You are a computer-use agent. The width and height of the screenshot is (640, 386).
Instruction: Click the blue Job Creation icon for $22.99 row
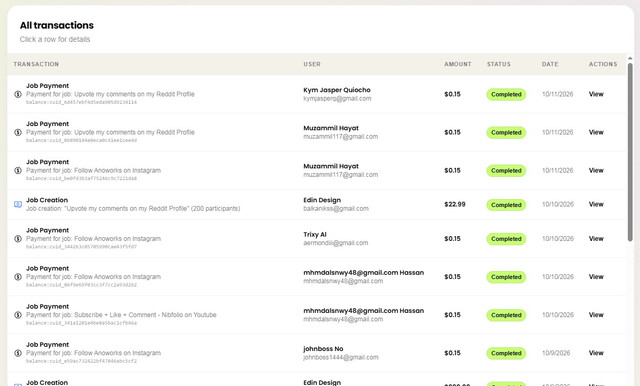18,204
